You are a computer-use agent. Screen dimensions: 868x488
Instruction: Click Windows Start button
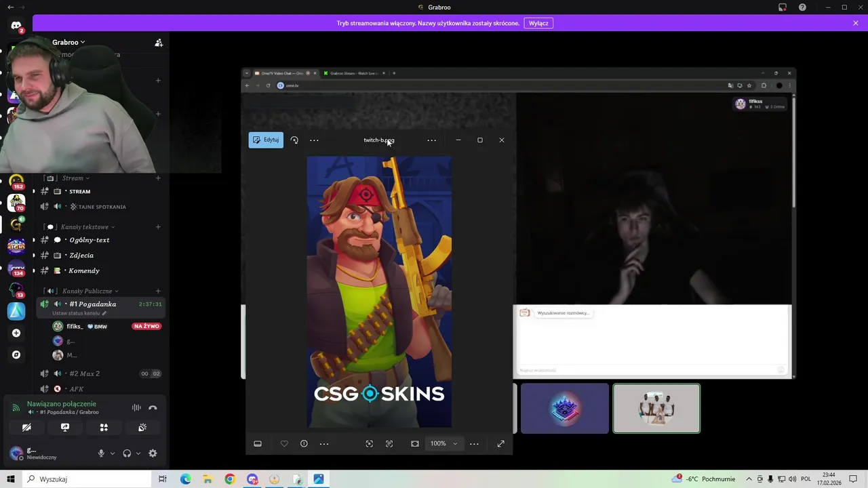tap(11, 479)
